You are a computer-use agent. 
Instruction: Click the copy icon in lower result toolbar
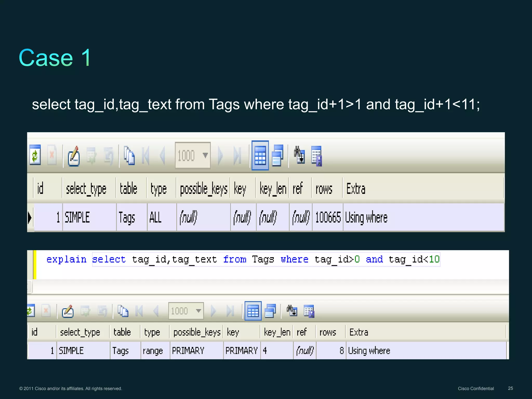pyautogui.click(x=123, y=311)
